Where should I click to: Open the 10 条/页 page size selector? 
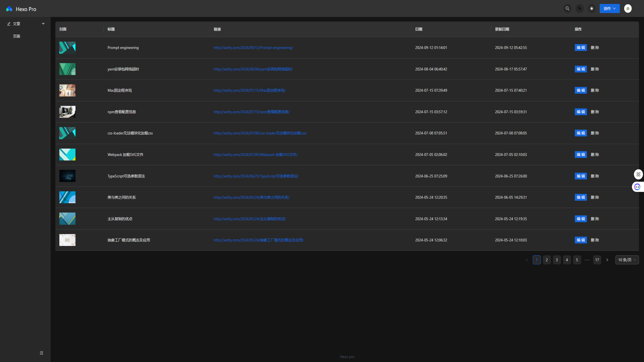627,260
